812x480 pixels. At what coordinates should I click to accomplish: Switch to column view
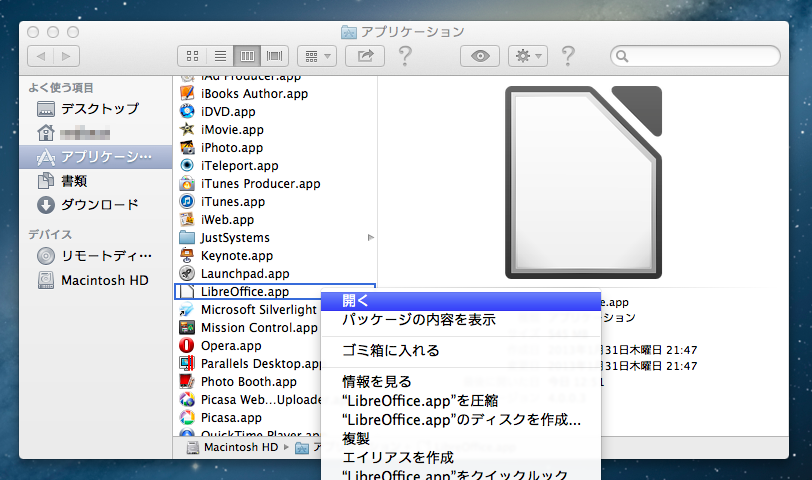pos(247,56)
